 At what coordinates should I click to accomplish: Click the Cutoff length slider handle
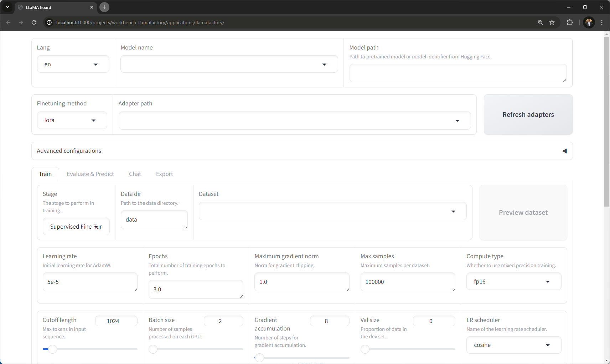53,349
